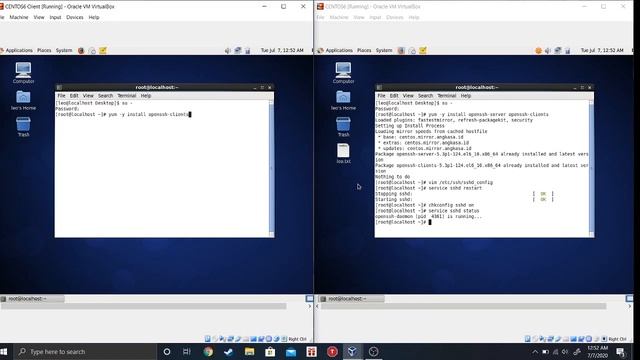The width and height of the screenshot is (640, 360).
Task: Open Trash on left VM desktop
Action: pyautogui.click(x=23, y=127)
